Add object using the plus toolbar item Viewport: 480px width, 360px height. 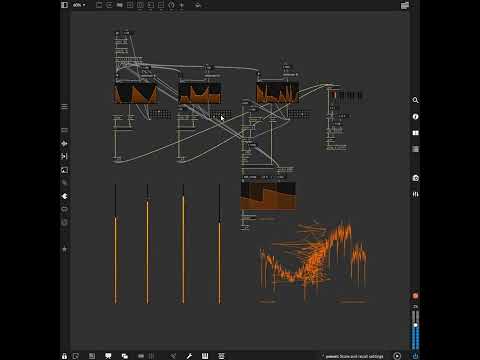pos(182,5)
